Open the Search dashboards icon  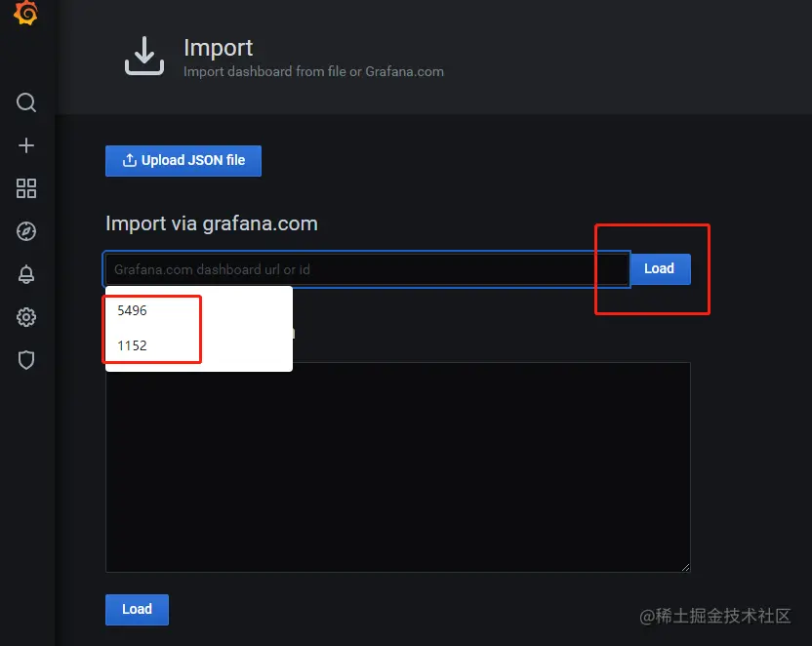pyautogui.click(x=26, y=102)
